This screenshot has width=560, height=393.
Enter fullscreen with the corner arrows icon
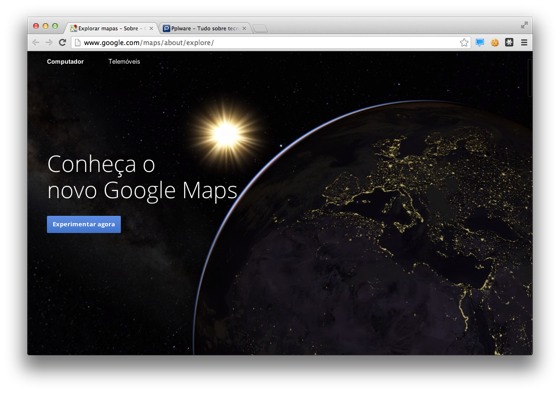(x=524, y=25)
